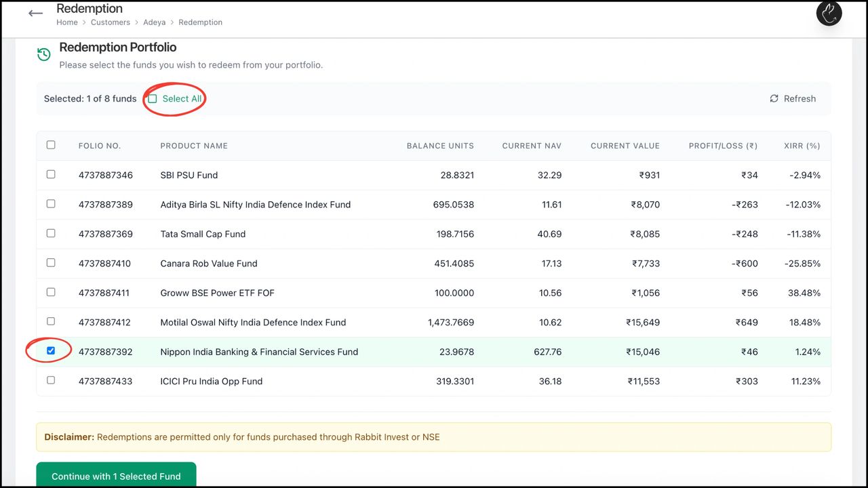Select the SBI PSU Fund checkbox

tap(51, 174)
